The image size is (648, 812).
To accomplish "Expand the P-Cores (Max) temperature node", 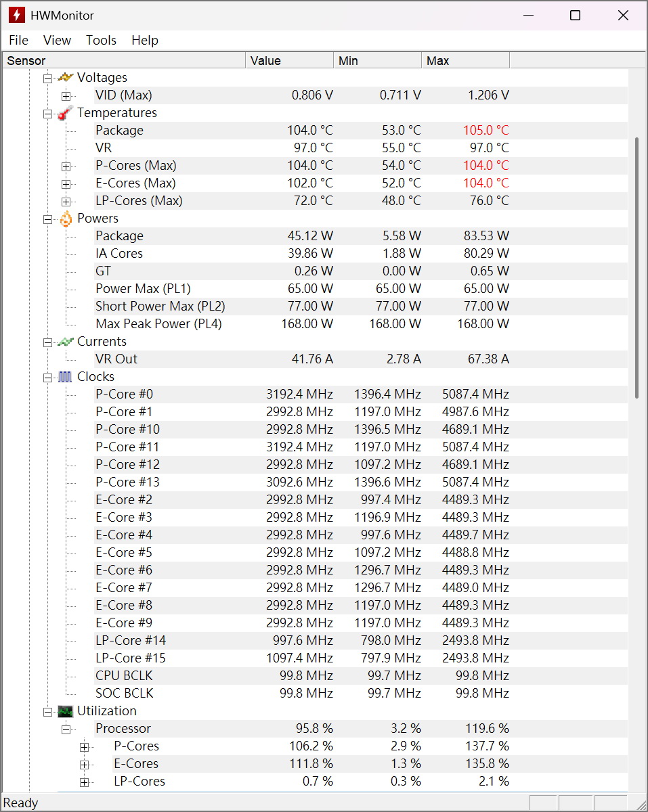I will point(66,166).
